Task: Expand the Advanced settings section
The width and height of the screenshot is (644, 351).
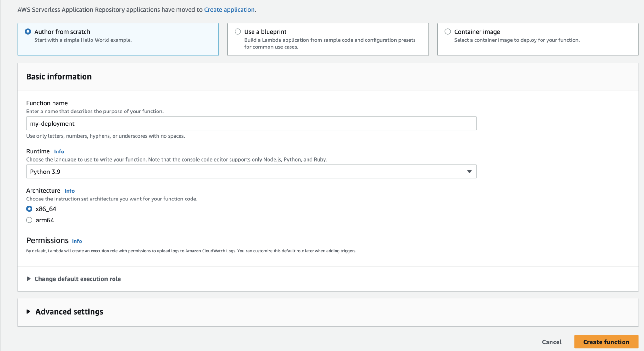Action: (x=69, y=311)
